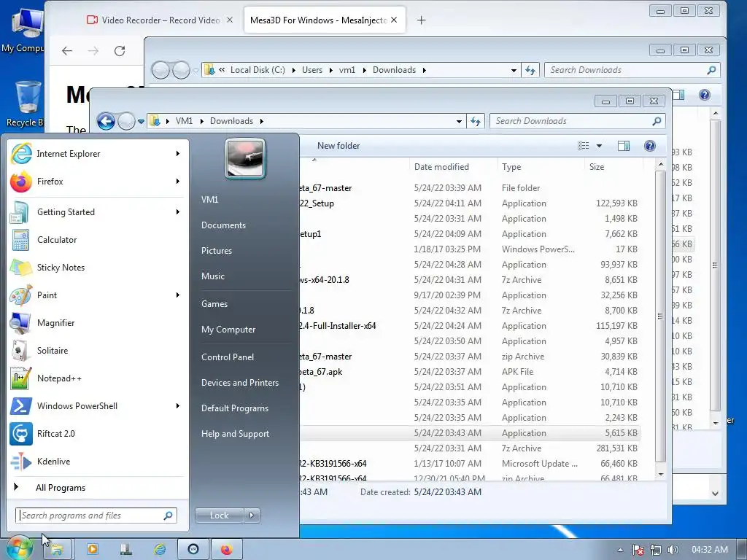The image size is (747, 560).
Task: Click the Users breadcrumb in the back explorer
Action: tap(312, 70)
